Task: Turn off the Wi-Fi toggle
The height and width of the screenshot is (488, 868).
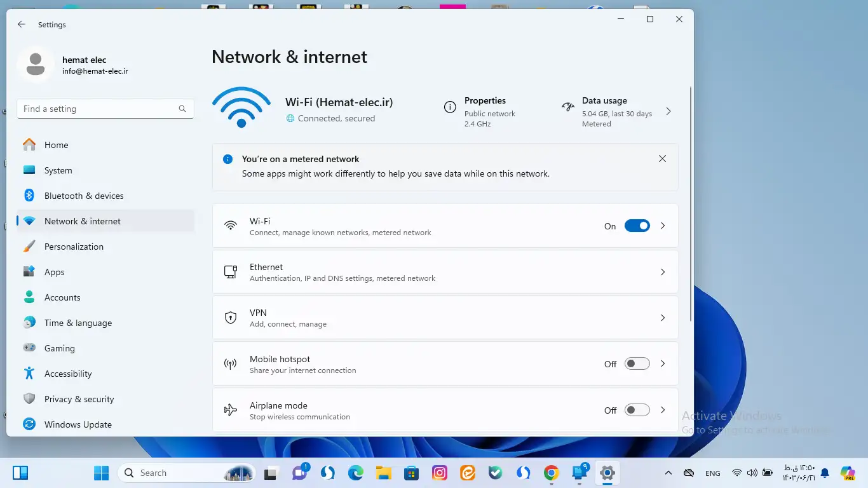Action: (637, 226)
